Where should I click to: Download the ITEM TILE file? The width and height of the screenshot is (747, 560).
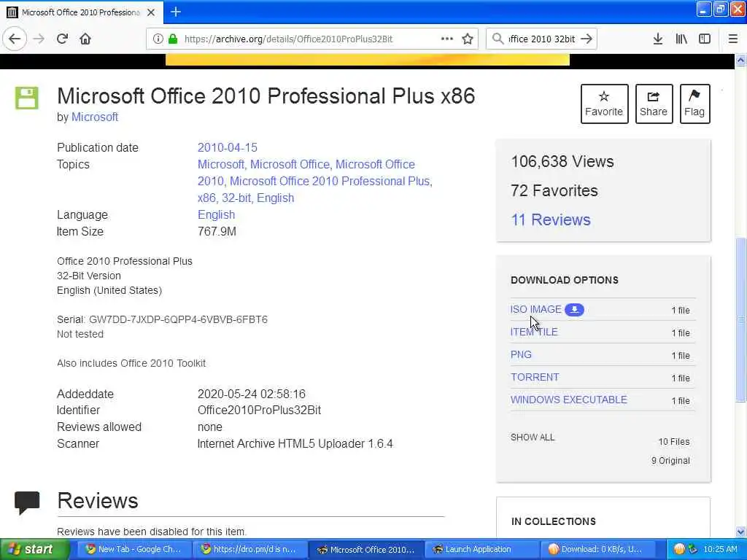(534, 332)
